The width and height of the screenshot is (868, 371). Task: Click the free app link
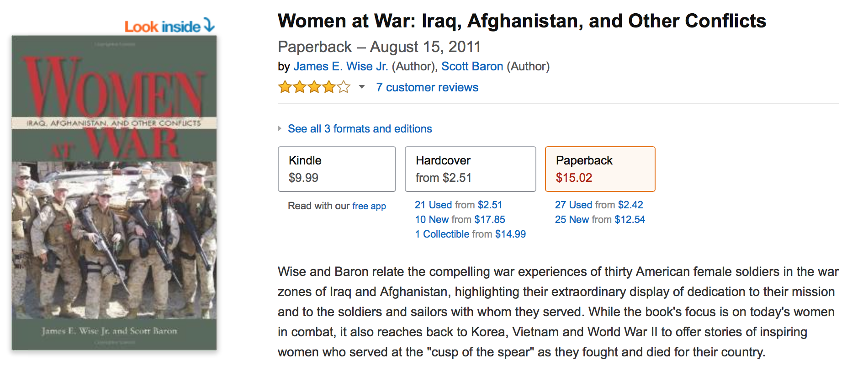369,206
